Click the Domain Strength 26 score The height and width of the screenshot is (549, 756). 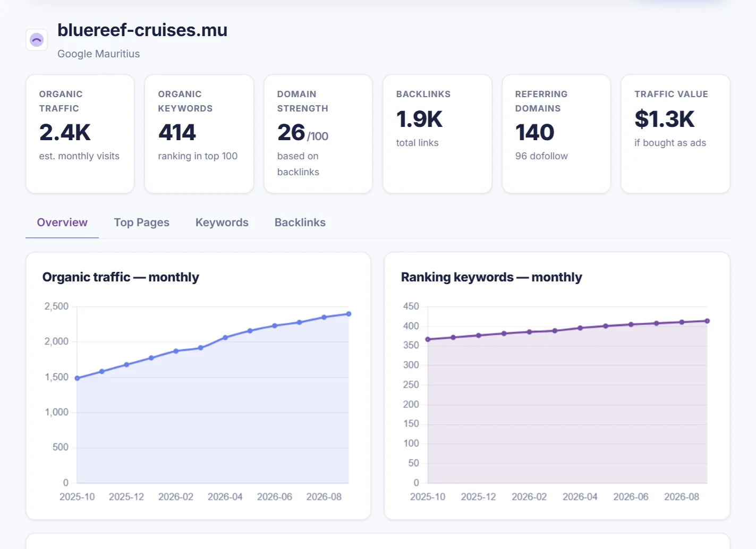coord(291,133)
